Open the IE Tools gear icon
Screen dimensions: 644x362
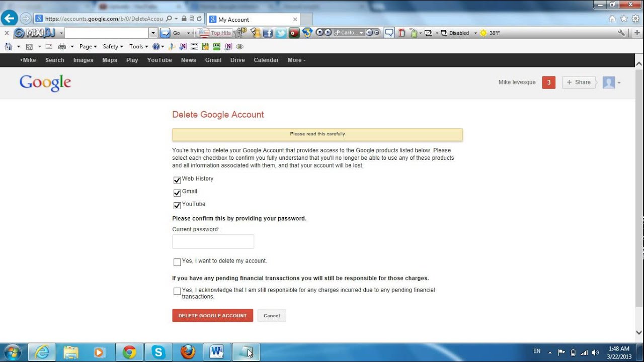[635, 19]
